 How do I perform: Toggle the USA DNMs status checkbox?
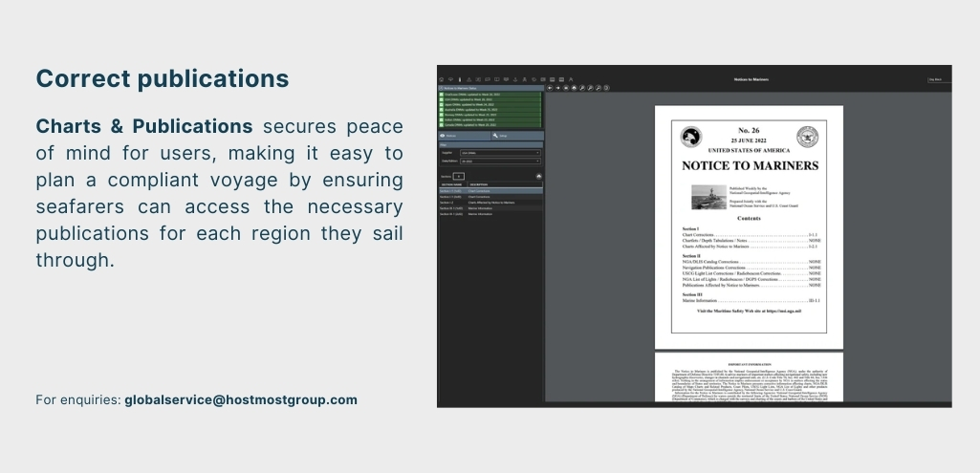pos(442,100)
